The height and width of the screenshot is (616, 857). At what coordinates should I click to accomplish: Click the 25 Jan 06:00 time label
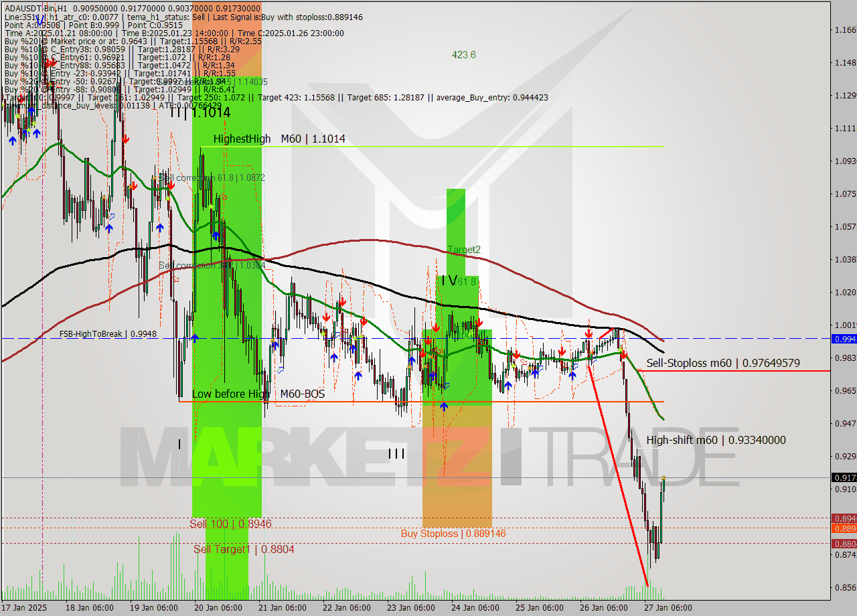point(539,608)
